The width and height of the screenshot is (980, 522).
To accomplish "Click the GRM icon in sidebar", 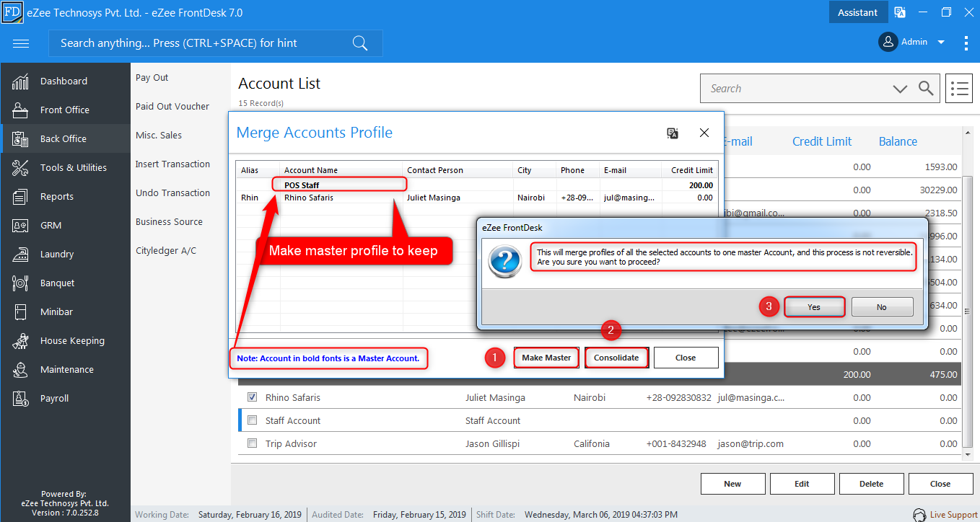I will point(20,226).
